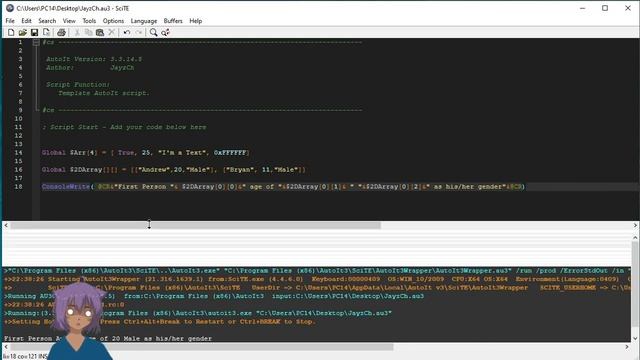Click line number 18 in the margin
640x360 pixels.
[x=18, y=187]
